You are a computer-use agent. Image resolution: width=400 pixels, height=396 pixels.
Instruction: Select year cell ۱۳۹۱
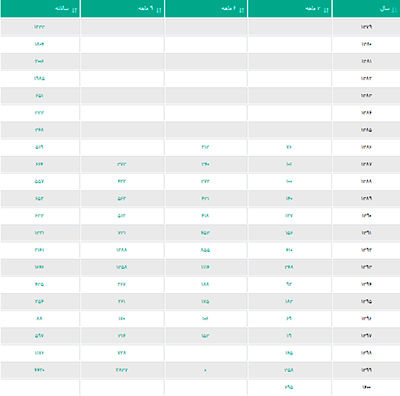tap(366, 233)
